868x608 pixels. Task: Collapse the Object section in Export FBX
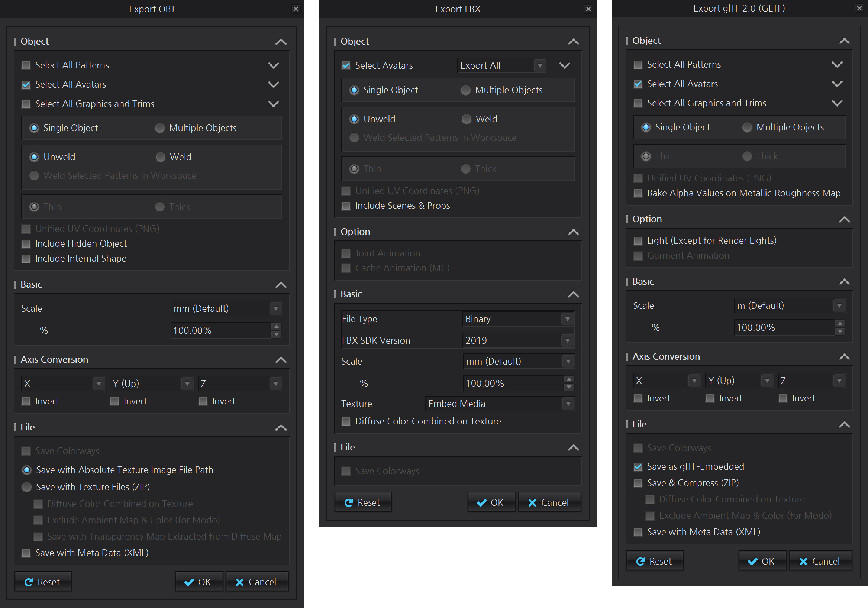click(574, 42)
